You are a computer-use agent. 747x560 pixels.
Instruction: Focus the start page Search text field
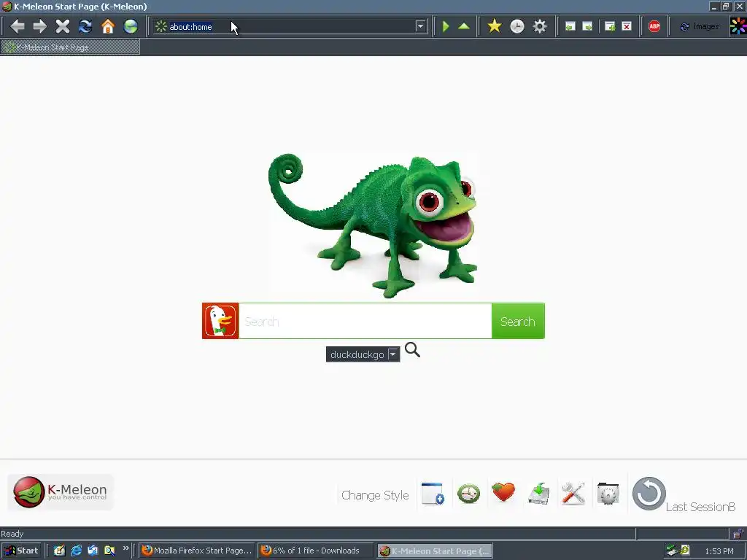tap(365, 321)
